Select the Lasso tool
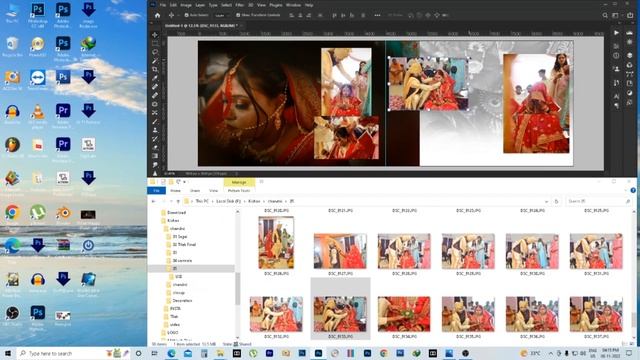The height and width of the screenshot is (360, 640). pyautogui.click(x=155, y=52)
